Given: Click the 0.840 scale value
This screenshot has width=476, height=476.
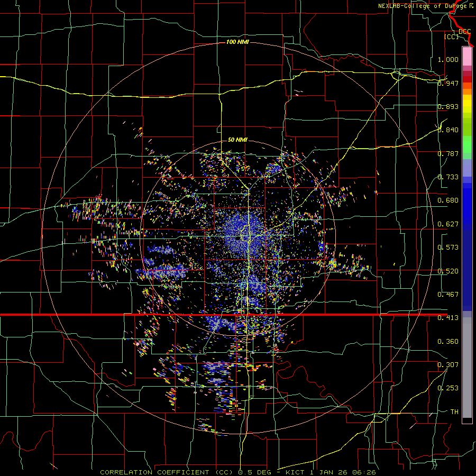Looking at the screenshot, I should tap(448, 130).
